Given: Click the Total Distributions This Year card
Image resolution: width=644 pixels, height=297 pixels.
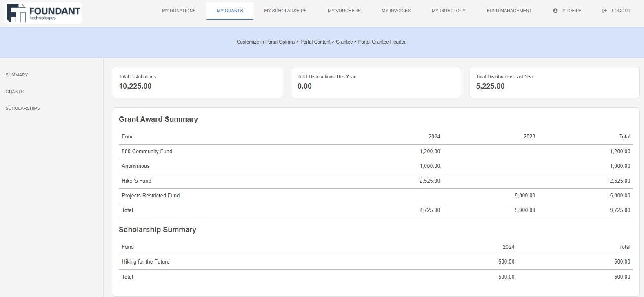Looking at the screenshot, I should coord(376,83).
